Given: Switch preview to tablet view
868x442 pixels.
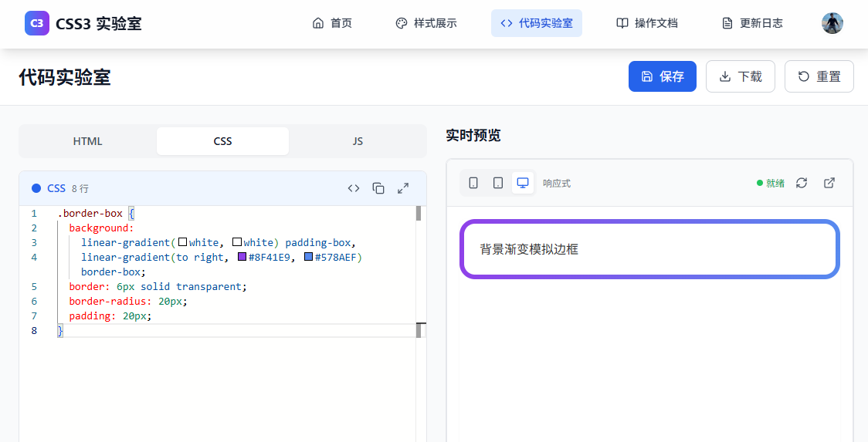Looking at the screenshot, I should pyautogui.click(x=498, y=183).
